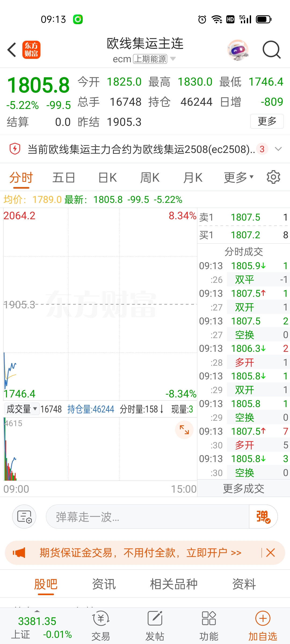Image resolution: width=290 pixels, height=644 pixels.
Task: Switch to the 日K tab
Action: (x=107, y=177)
